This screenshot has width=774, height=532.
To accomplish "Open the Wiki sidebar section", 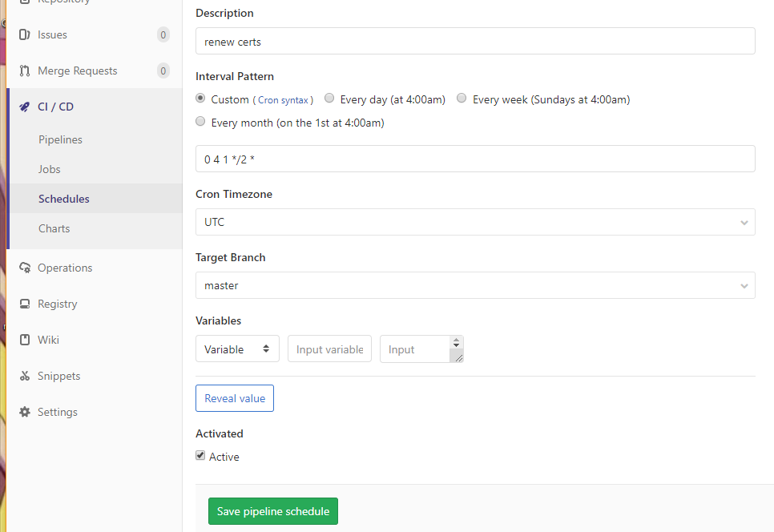I will tap(48, 340).
